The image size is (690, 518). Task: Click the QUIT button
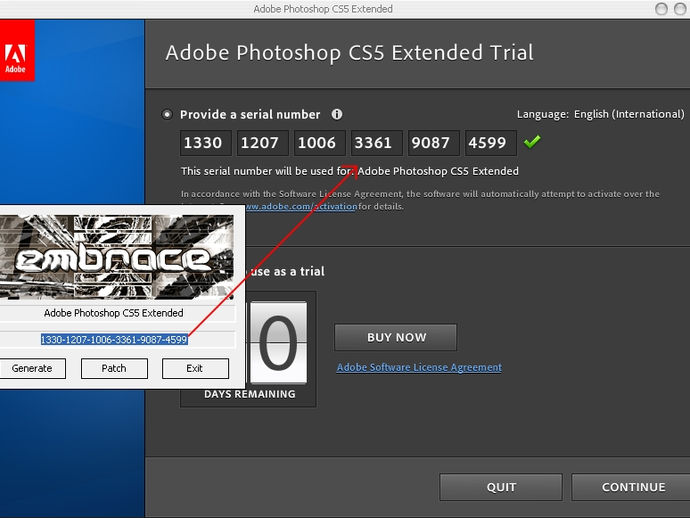501,487
